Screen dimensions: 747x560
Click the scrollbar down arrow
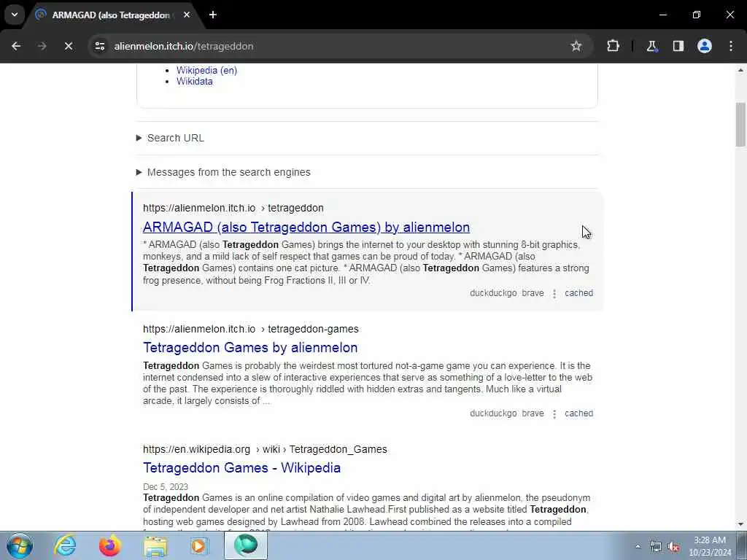click(x=740, y=524)
